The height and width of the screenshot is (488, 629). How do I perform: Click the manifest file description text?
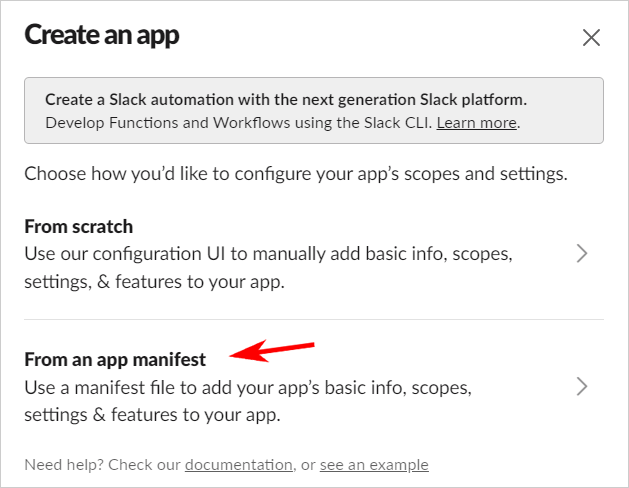(x=248, y=400)
